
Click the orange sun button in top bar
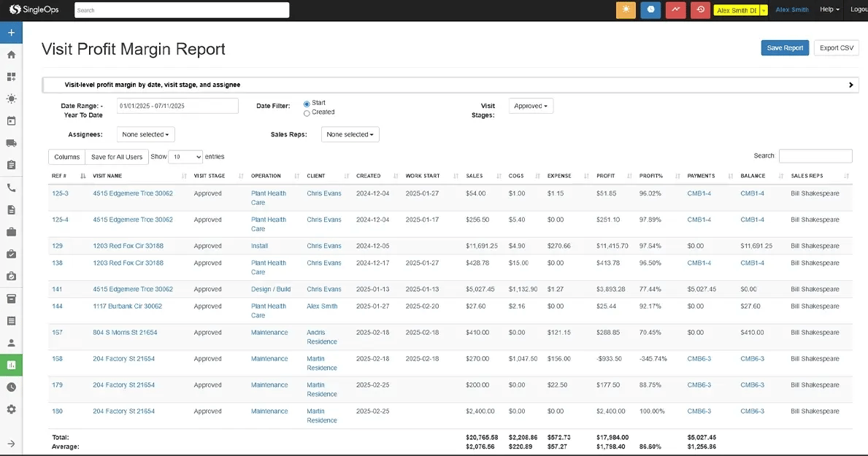tap(626, 9)
